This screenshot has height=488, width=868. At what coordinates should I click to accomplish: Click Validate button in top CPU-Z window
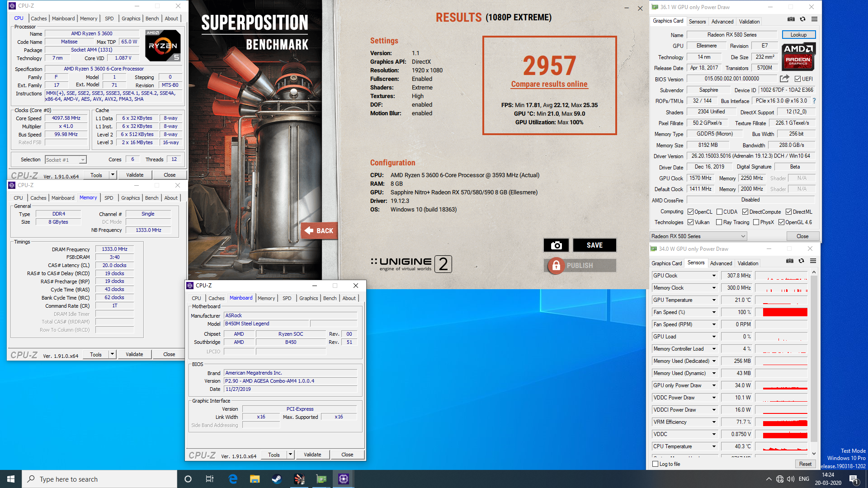[x=135, y=175]
